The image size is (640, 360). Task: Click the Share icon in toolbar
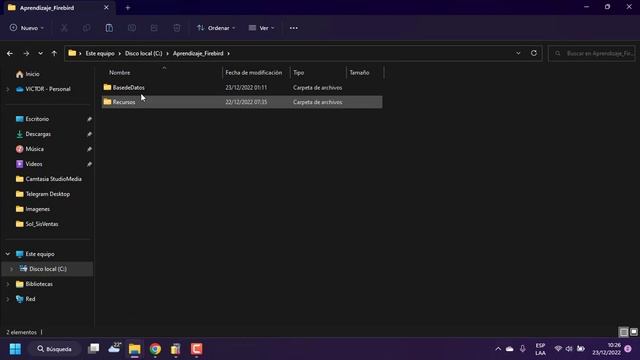coord(154,28)
